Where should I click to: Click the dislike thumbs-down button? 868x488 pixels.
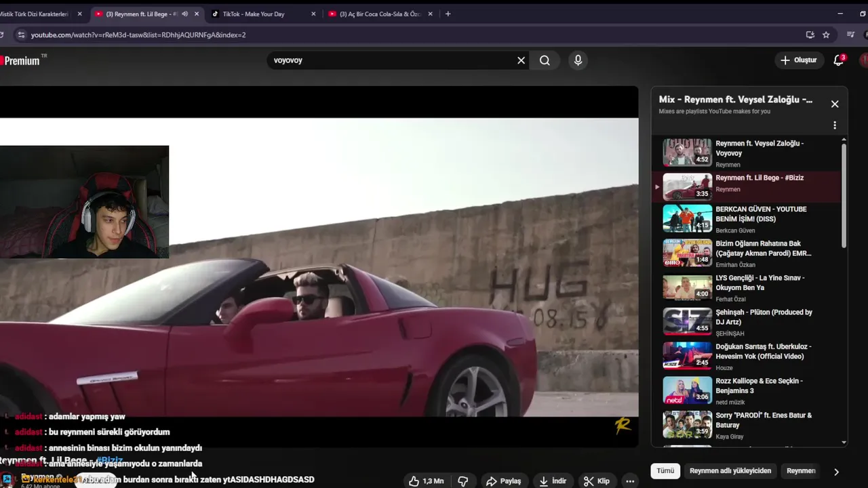tap(463, 481)
